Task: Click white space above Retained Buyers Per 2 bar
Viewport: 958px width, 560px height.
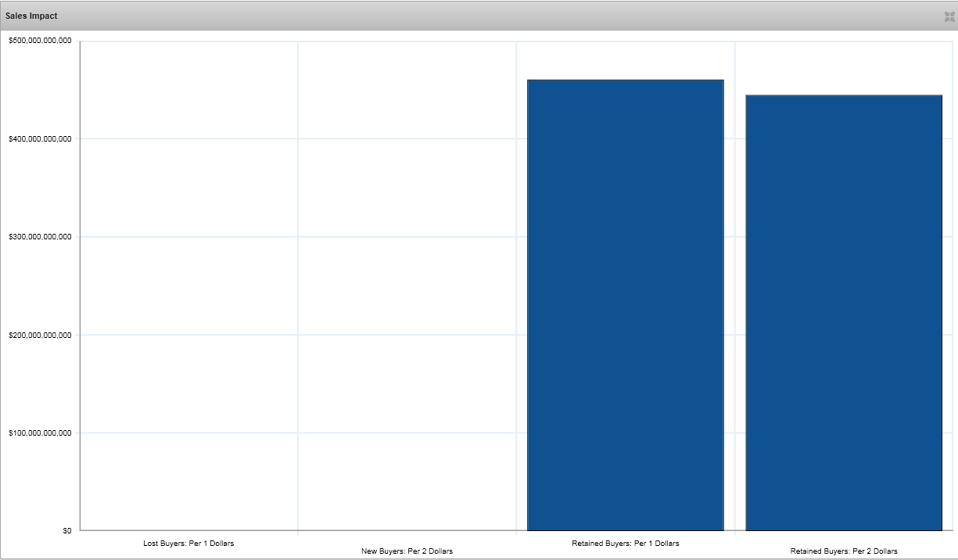Action: pos(843,68)
